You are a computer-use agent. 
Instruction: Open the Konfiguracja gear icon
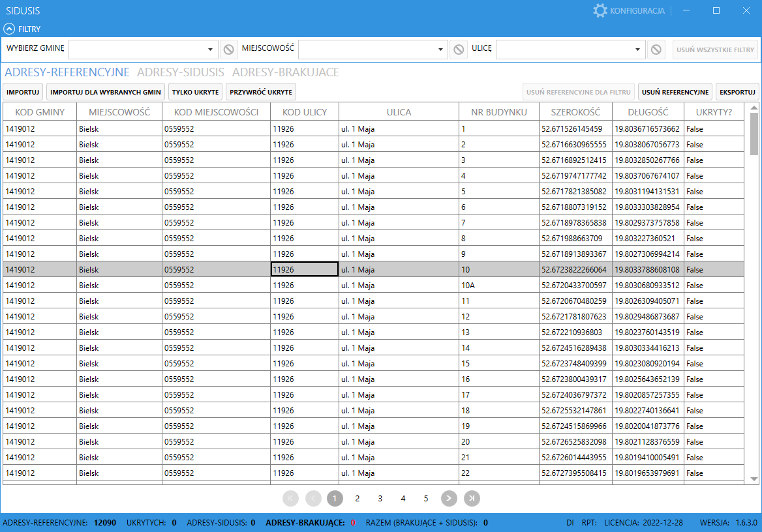click(600, 10)
